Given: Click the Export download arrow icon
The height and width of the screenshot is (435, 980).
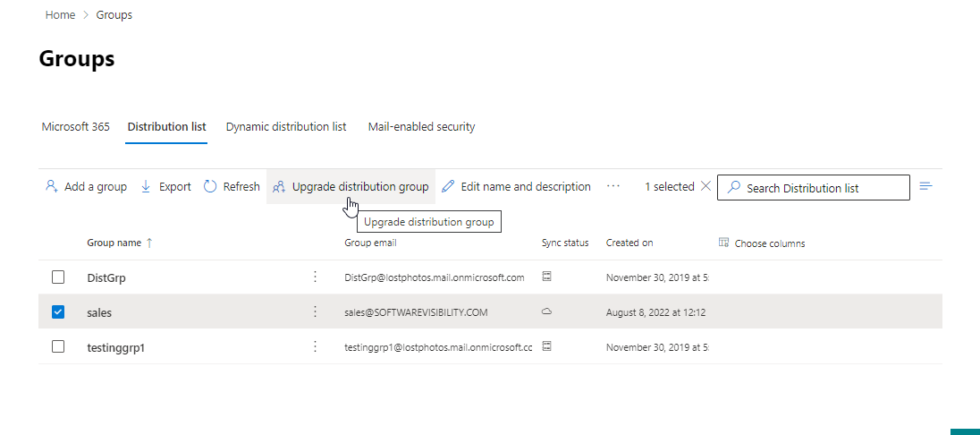Looking at the screenshot, I should coord(146,186).
